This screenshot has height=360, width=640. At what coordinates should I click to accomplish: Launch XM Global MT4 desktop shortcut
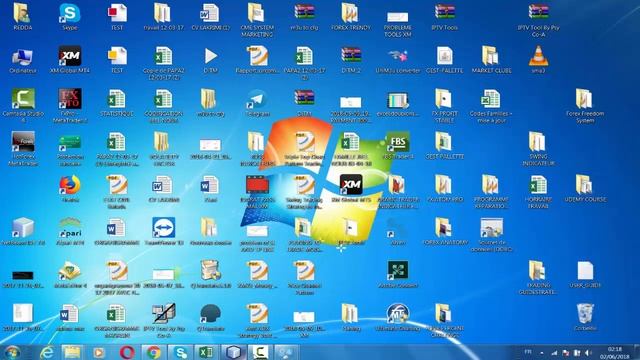(70, 60)
